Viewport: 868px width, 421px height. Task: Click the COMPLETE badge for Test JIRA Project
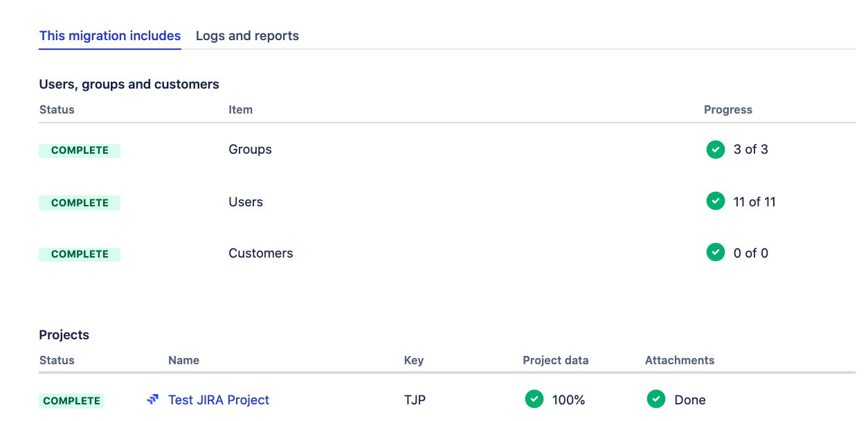pyautogui.click(x=71, y=401)
